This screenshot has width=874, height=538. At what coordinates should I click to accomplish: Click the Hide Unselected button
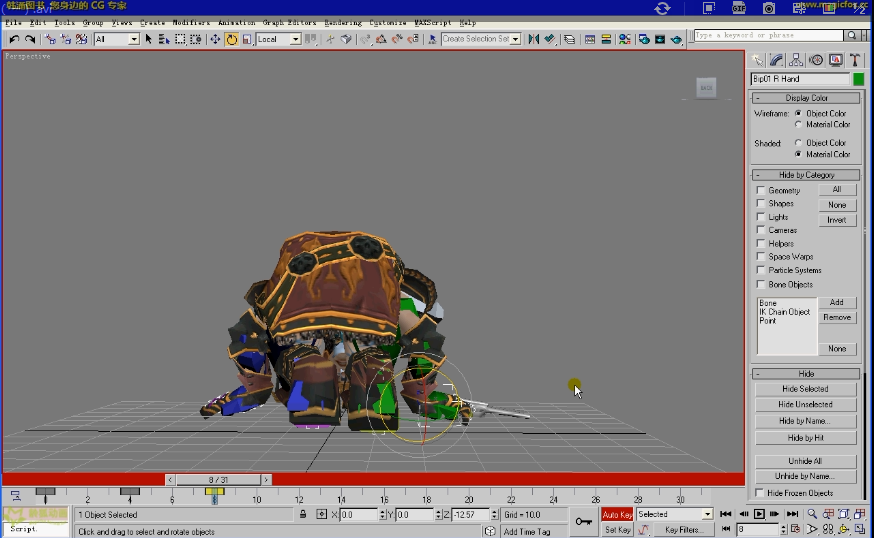point(805,404)
